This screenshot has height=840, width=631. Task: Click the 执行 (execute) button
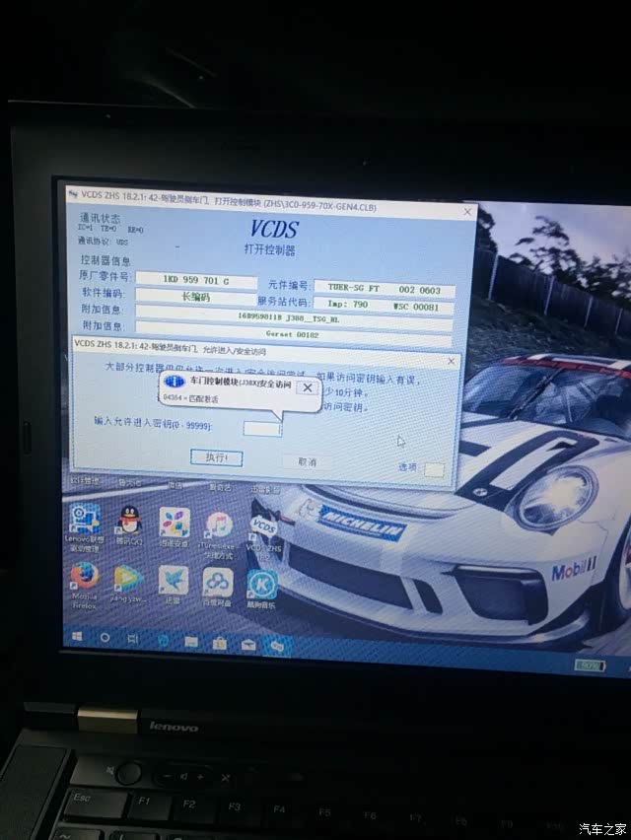point(217,457)
